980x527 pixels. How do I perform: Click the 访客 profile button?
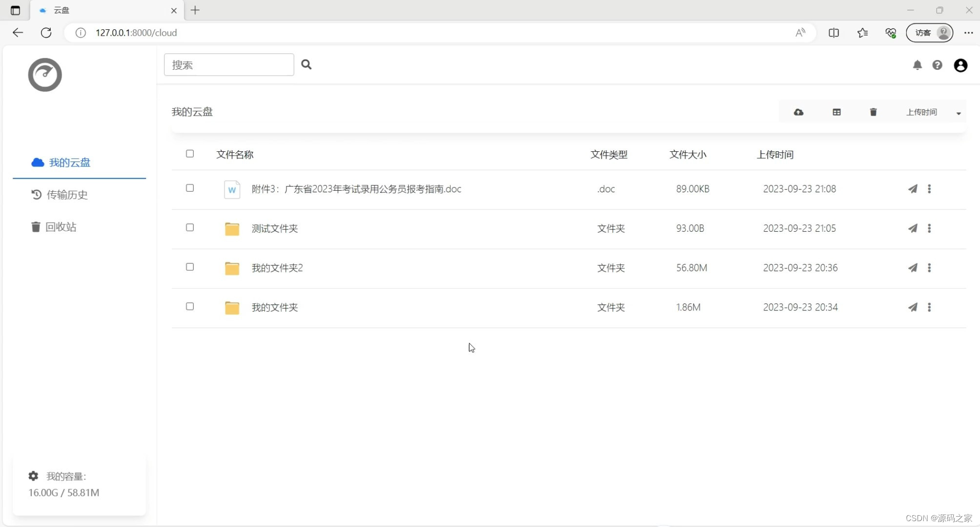[929, 33]
